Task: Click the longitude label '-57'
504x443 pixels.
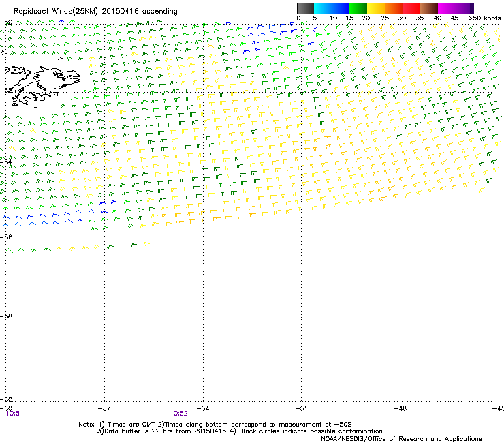Action: coord(104,408)
